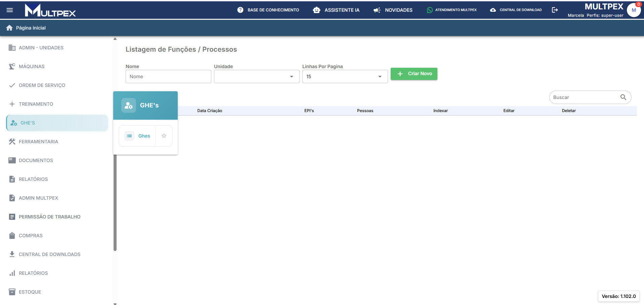The width and height of the screenshot is (644, 305).
Task: Open TREINAMENTO menu item
Action: (57, 104)
